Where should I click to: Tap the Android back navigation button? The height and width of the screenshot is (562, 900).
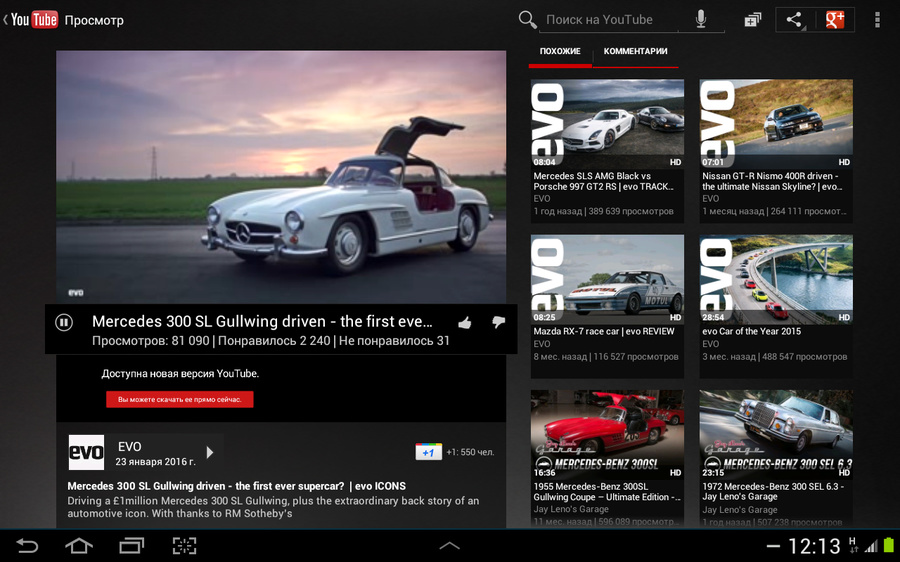click(x=27, y=546)
